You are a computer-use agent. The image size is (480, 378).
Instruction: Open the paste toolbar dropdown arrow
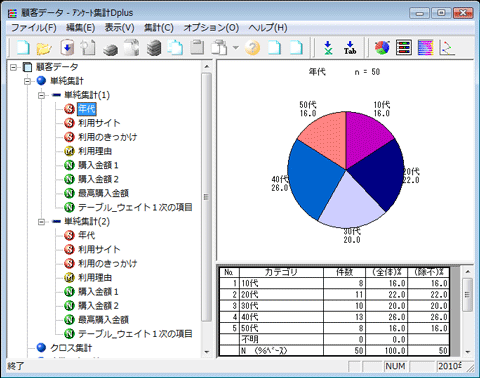click(236, 48)
